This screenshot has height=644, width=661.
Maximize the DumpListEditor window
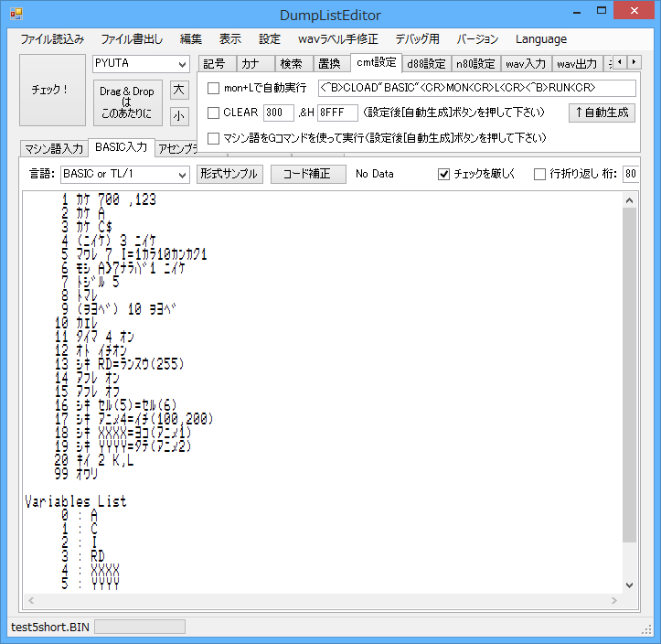tap(602, 11)
